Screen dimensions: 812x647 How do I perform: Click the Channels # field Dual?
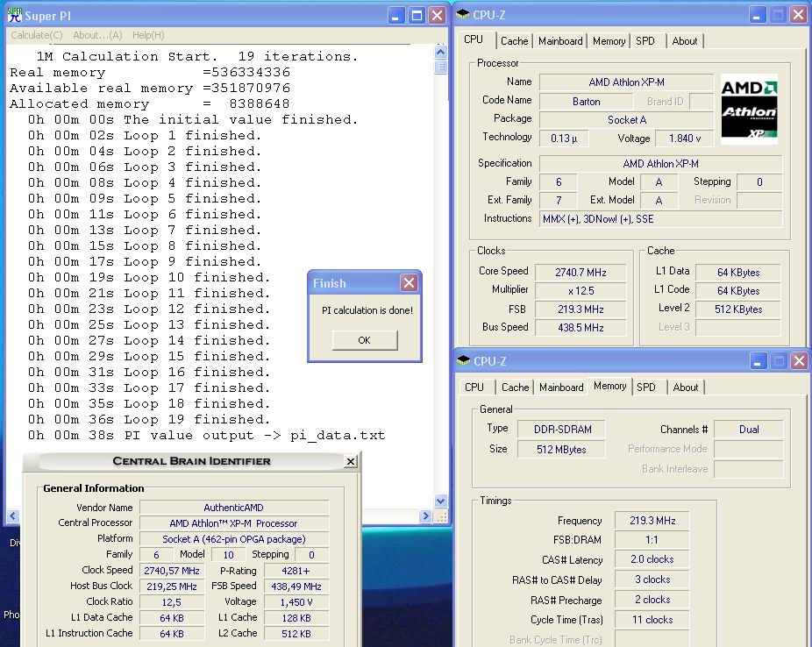click(749, 429)
